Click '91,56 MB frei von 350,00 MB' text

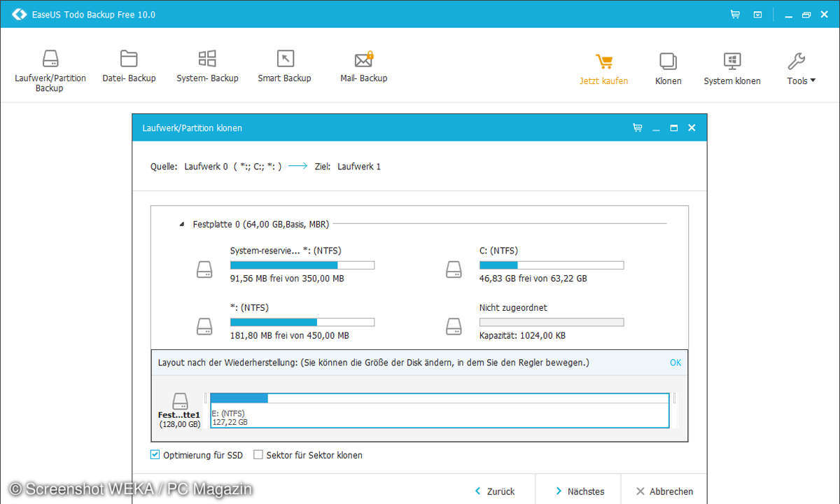point(287,279)
